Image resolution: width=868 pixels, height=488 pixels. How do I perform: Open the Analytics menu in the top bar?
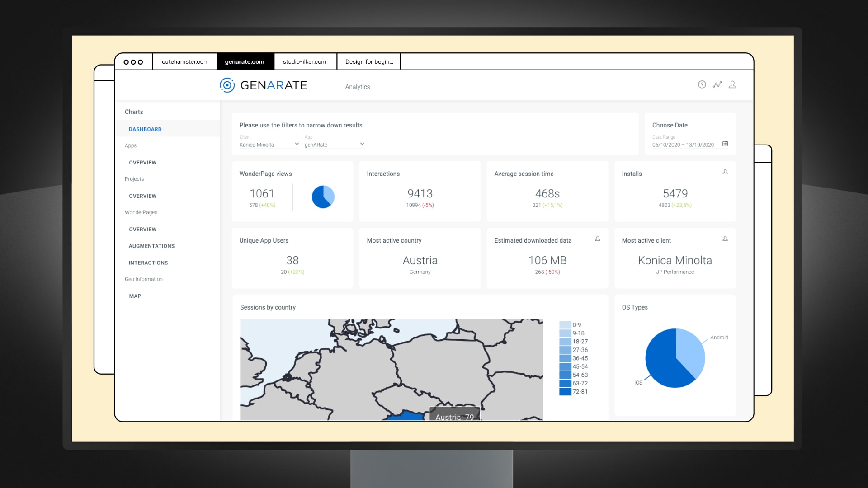(357, 86)
